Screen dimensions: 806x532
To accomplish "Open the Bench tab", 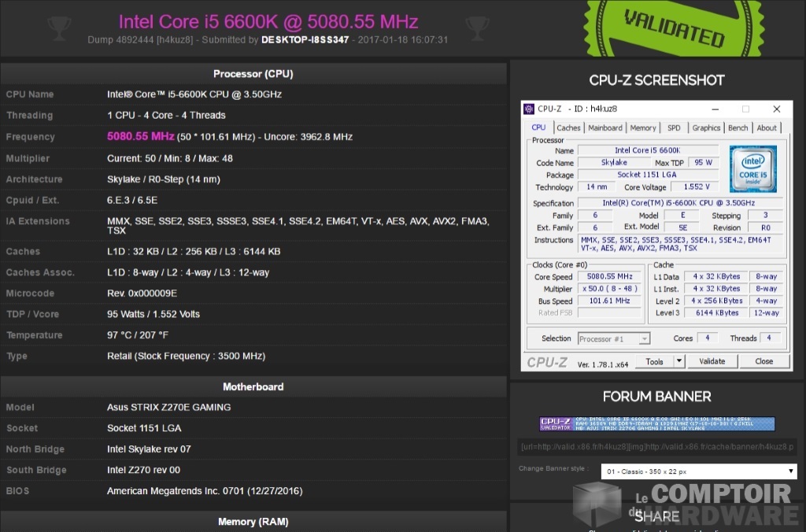I will [x=738, y=128].
